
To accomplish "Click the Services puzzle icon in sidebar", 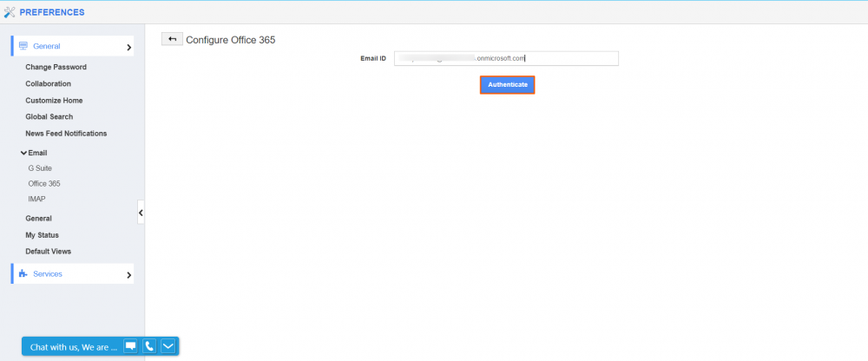I will click(24, 274).
